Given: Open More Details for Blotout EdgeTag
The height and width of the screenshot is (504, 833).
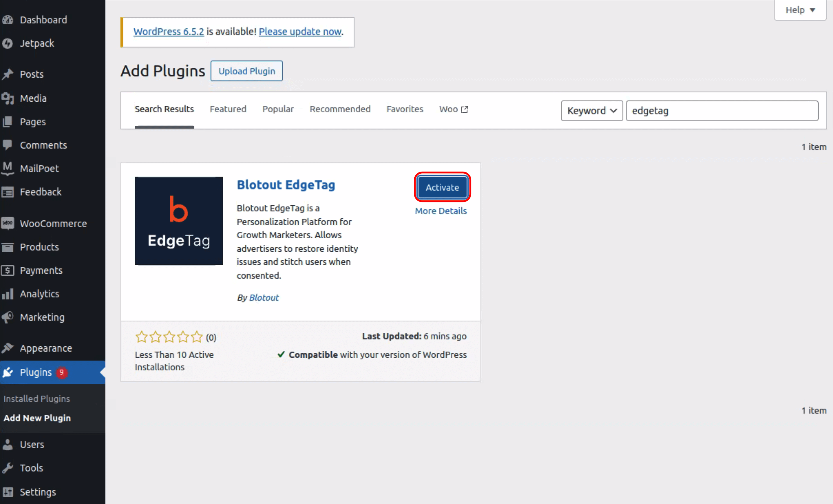Looking at the screenshot, I should click(440, 211).
